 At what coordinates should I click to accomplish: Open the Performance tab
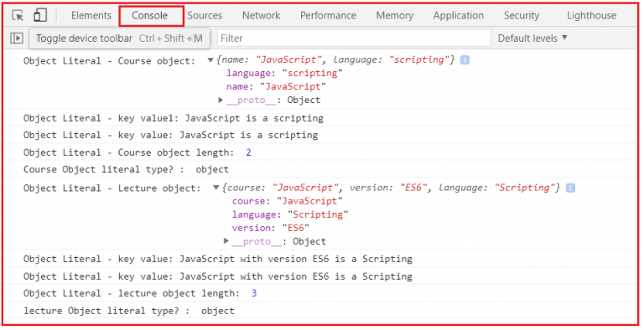click(x=328, y=16)
